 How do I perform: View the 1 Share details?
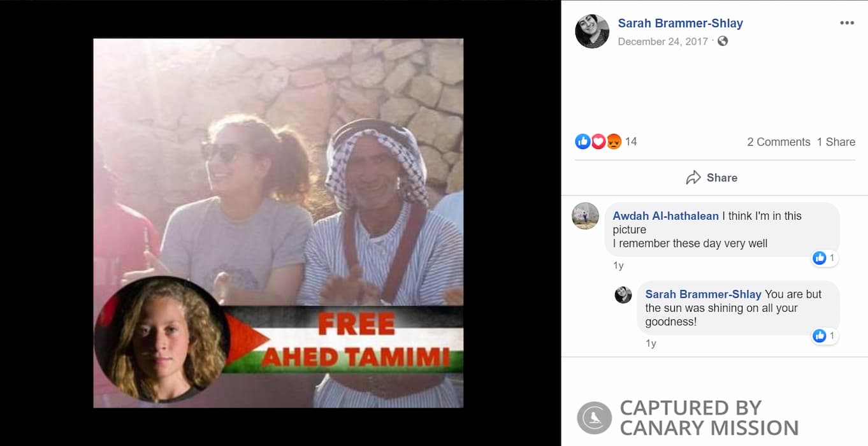pyautogui.click(x=836, y=142)
